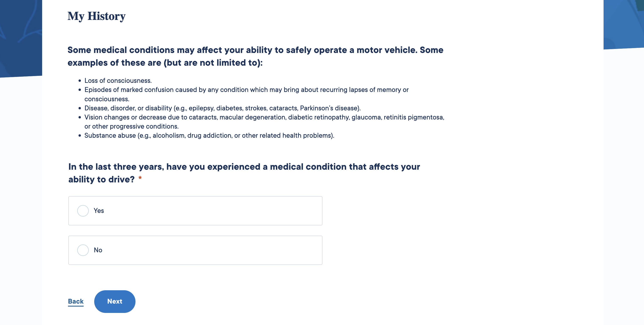Click the 'Episodes of marked confusion' bullet text

[x=246, y=94]
